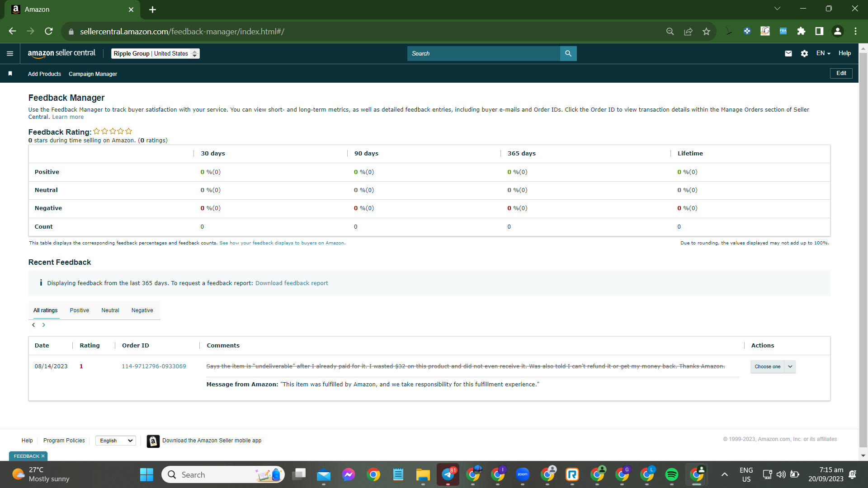Click the Edit button in navigation bar
Screen dimensions: 868x488
click(x=841, y=73)
